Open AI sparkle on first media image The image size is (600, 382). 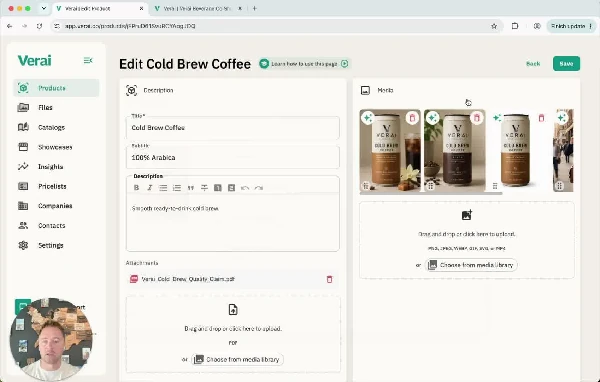pos(368,118)
